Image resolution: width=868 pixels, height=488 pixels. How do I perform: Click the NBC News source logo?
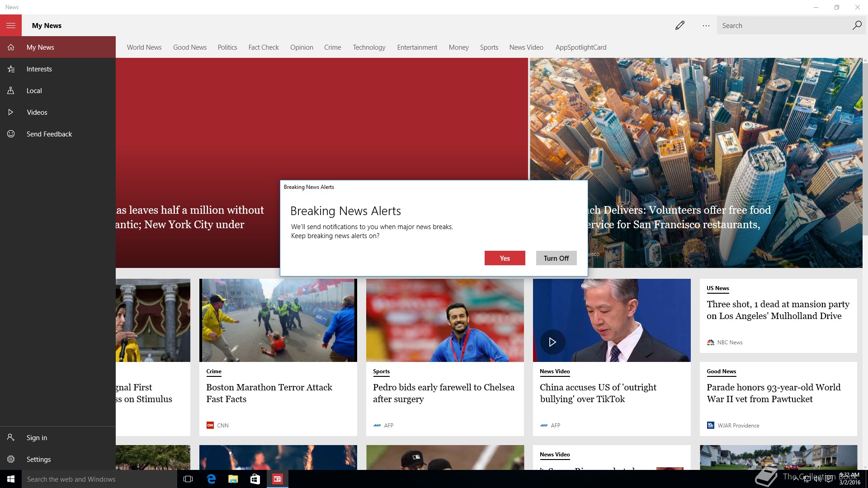711,342
